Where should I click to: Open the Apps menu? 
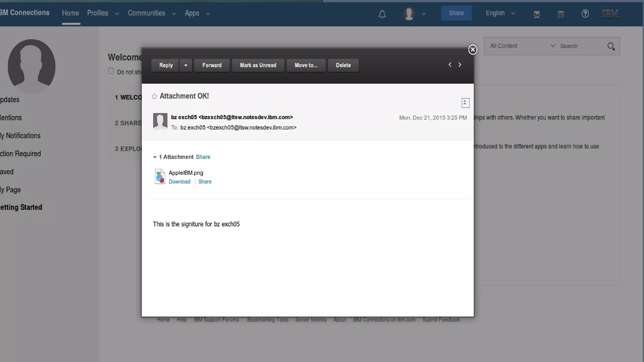tap(192, 13)
